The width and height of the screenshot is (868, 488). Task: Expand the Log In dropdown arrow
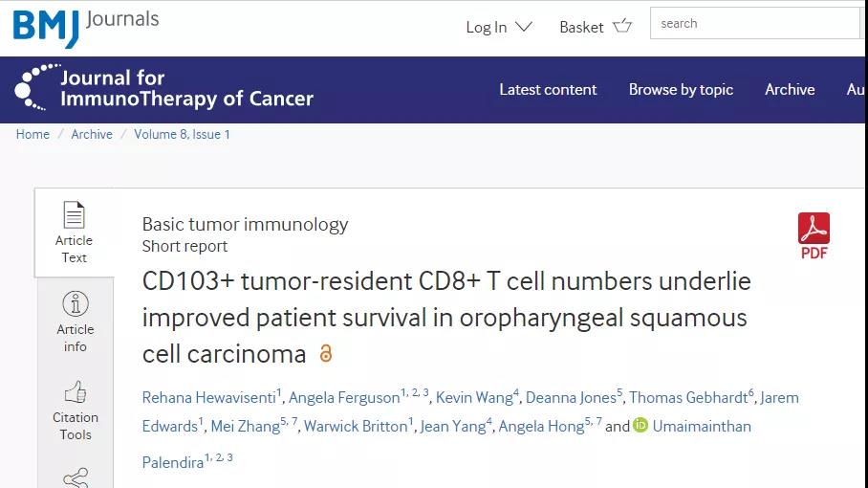(x=524, y=27)
